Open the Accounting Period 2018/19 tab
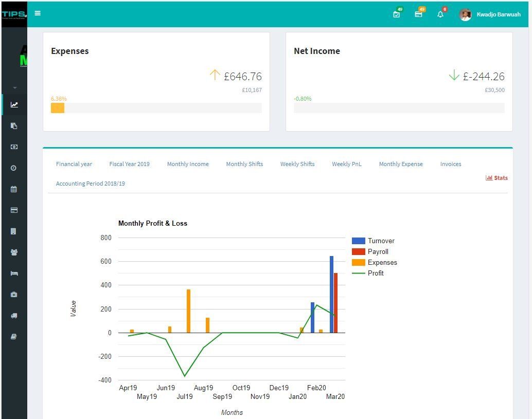Viewport: 532px width, 419px height. tap(91, 184)
